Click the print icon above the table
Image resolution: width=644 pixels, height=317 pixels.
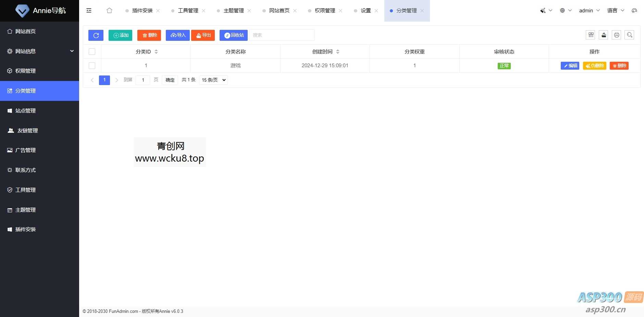click(617, 35)
